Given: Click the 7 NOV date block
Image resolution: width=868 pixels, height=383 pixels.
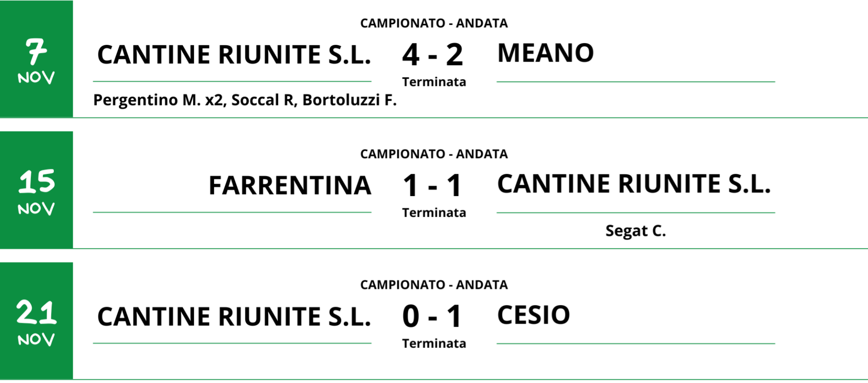Looking at the screenshot, I should [36, 59].
